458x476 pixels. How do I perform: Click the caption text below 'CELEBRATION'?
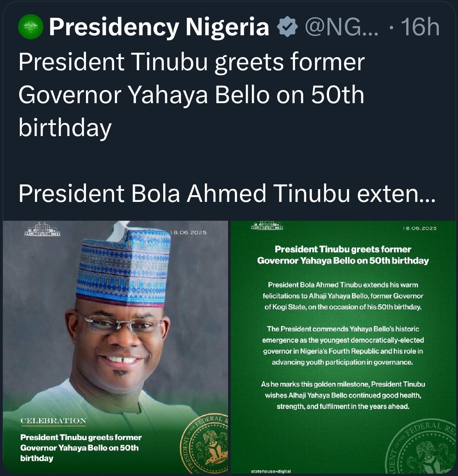(x=81, y=448)
